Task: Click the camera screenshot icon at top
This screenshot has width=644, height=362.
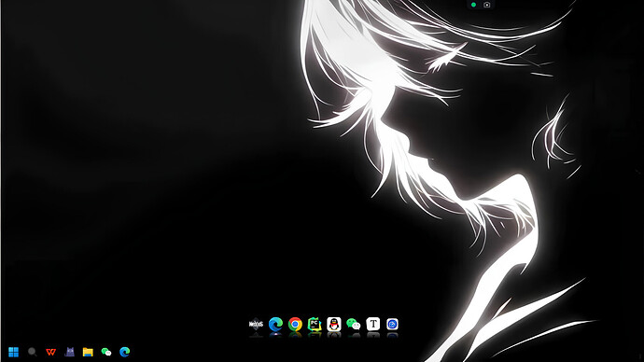Action: click(486, 5)
